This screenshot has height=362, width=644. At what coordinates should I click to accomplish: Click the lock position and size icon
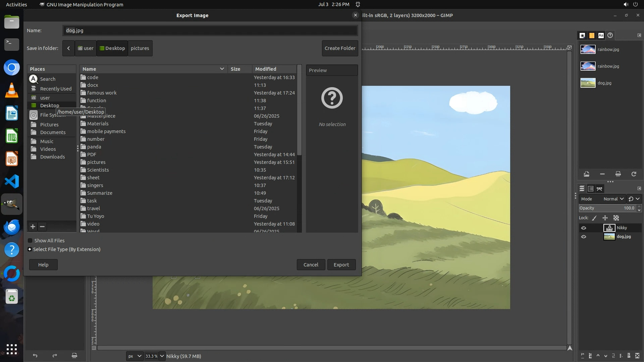(605, 218)
